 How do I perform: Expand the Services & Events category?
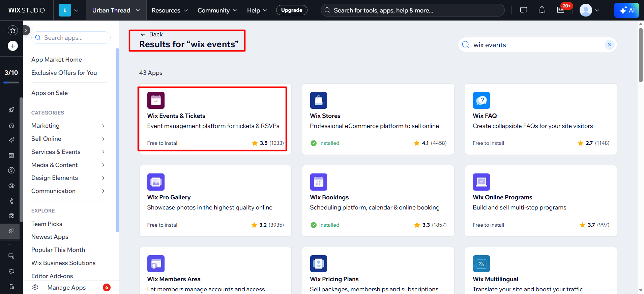point(69,152)
